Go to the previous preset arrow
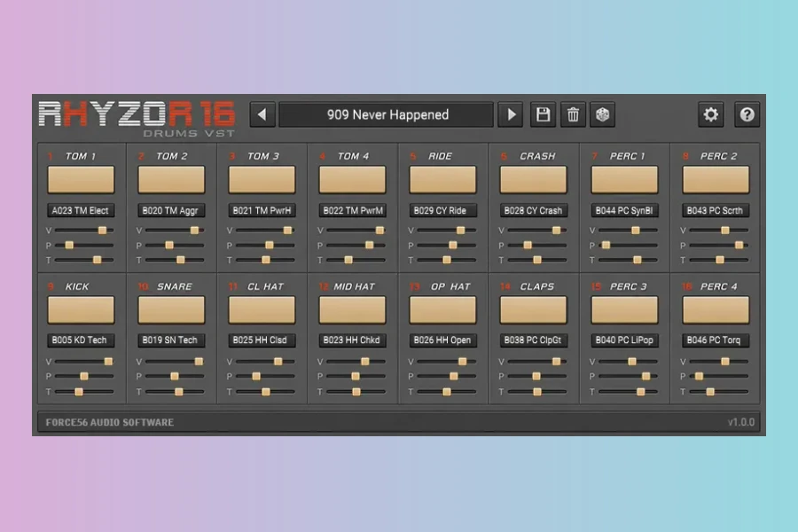Image resolution: width=798 pixels, height=532 pixels. [262, 114]
